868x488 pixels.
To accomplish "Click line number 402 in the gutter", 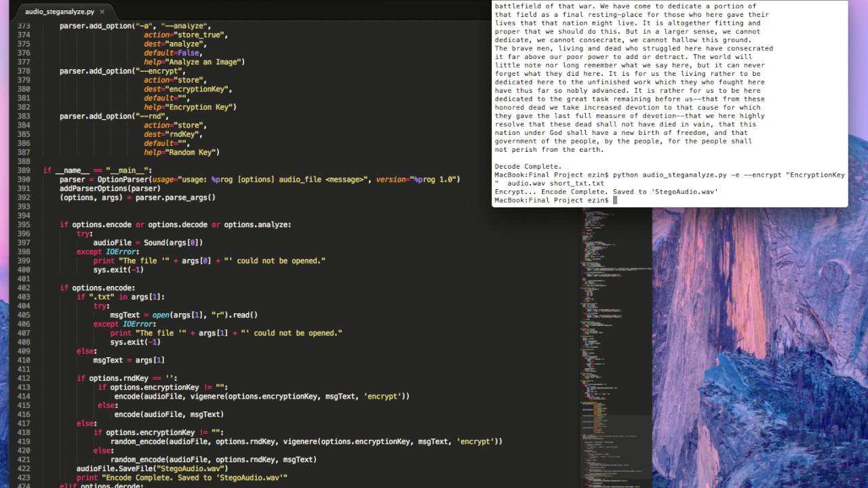I will coord(23,287).
